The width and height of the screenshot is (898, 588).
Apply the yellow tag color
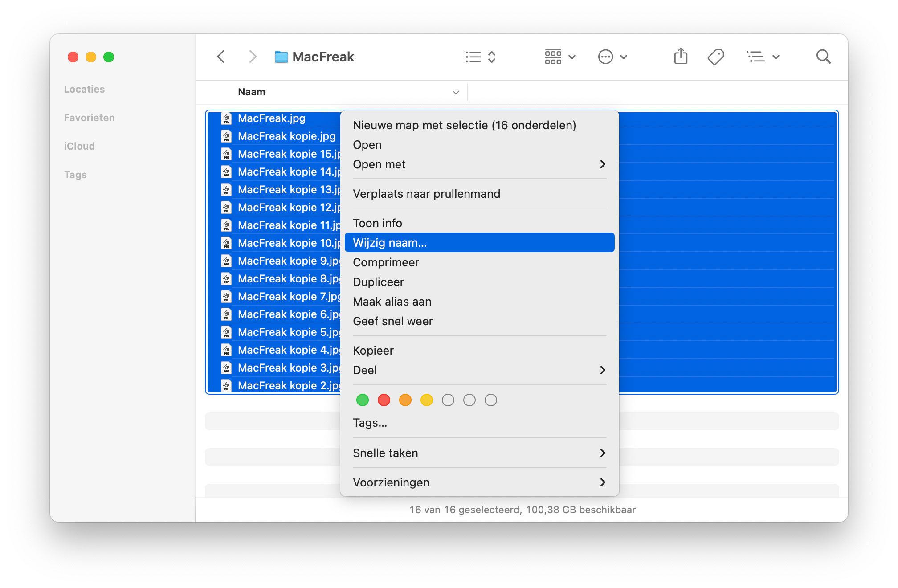pos(427,400)
